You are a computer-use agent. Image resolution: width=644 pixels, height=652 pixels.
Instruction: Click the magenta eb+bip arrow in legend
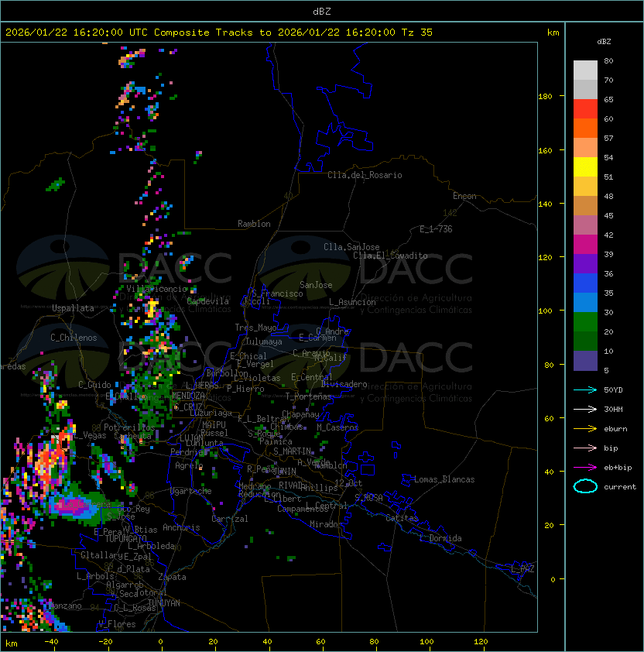pos(585,468)
